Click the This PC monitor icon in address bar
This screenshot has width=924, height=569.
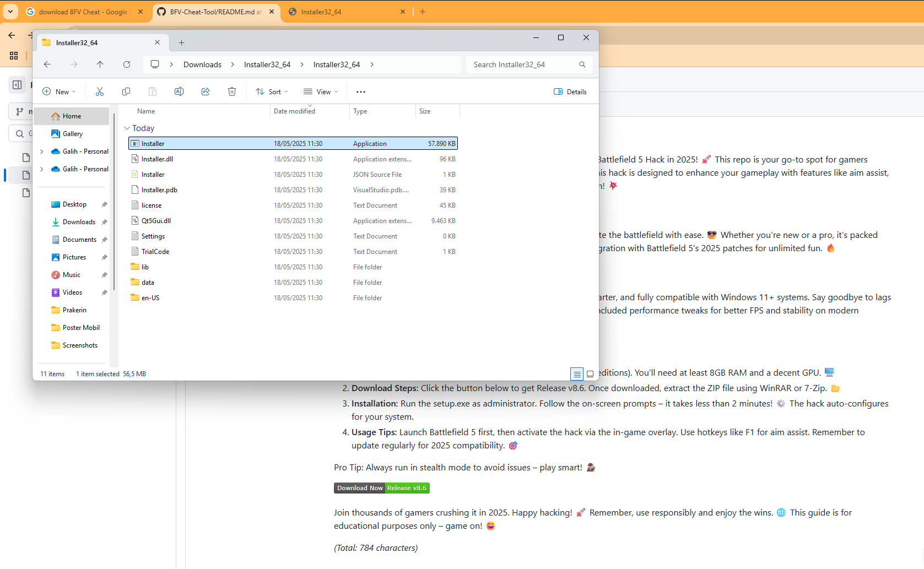click(155, 64)
